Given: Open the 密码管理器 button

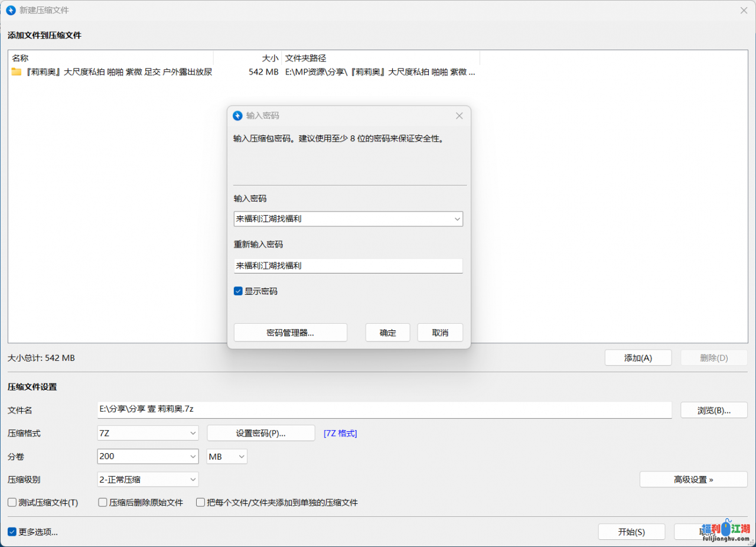Looking at the screenshot, I should tap(290, 333).
